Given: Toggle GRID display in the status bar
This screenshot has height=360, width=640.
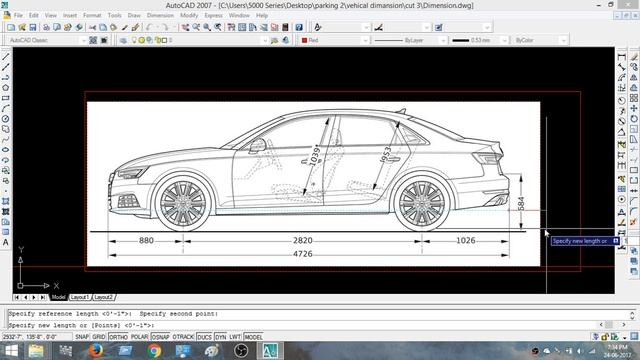Looking at the screenshot, I should click(99, 337).
